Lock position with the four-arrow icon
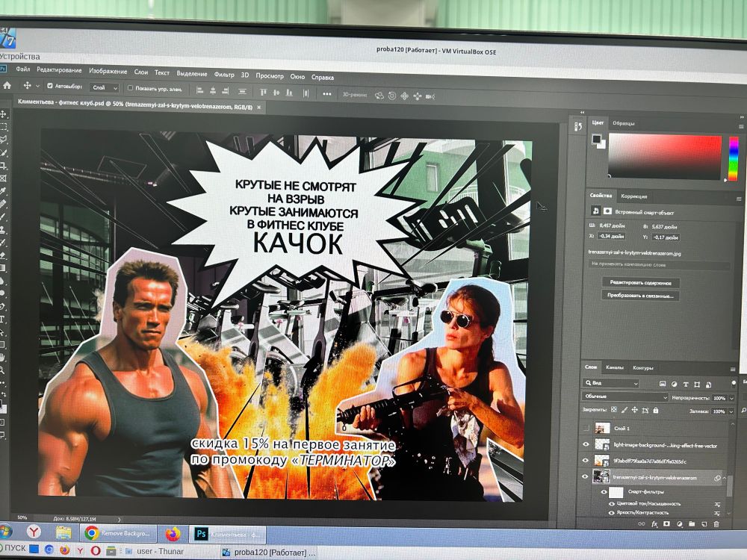This screenshot has height=560, width=747. pyautogui.click(x=634, y=409)
